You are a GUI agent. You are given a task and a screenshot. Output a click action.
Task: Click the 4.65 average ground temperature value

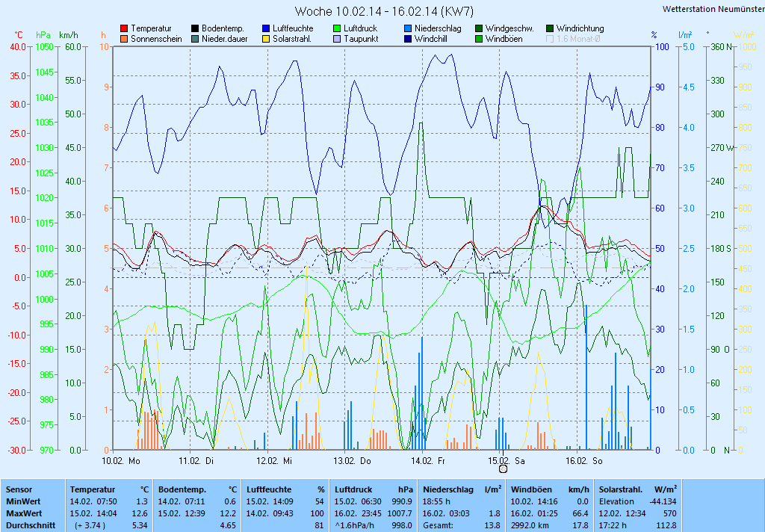coord(229,526)
